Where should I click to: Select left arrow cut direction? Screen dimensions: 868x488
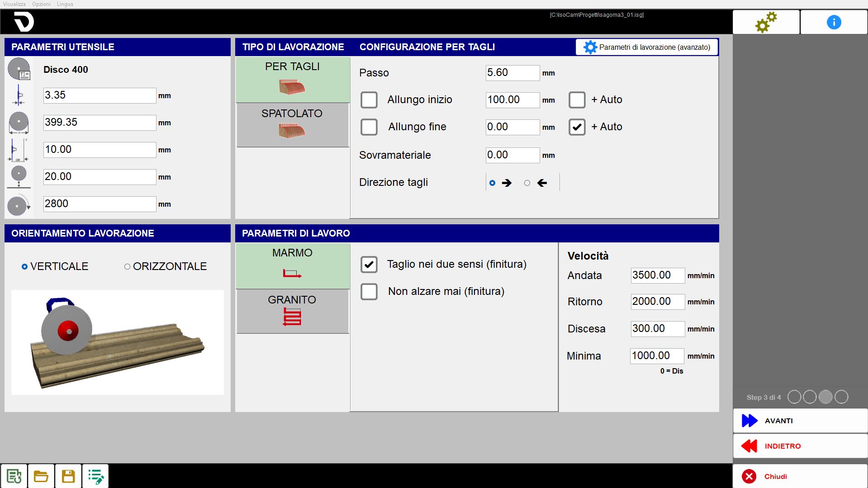click(x=527, y=183)
